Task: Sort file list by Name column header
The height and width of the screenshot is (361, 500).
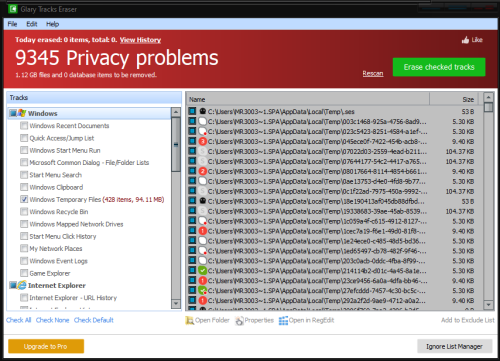Action: (x=308, y=99)
